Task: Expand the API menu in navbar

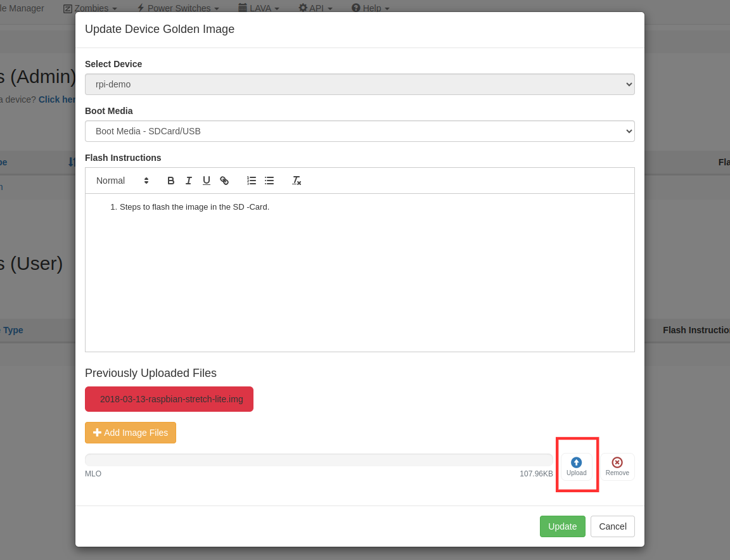Action: tap(316, 8)
